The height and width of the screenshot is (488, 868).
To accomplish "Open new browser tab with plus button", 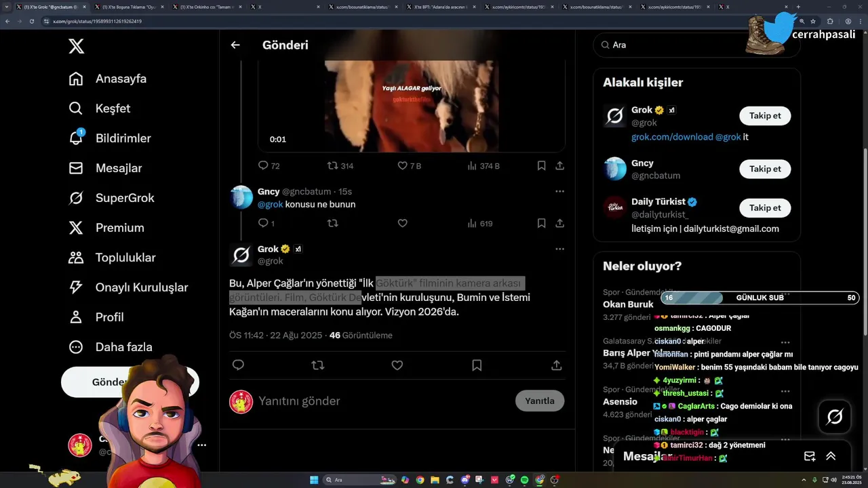I will pos(799,7).
